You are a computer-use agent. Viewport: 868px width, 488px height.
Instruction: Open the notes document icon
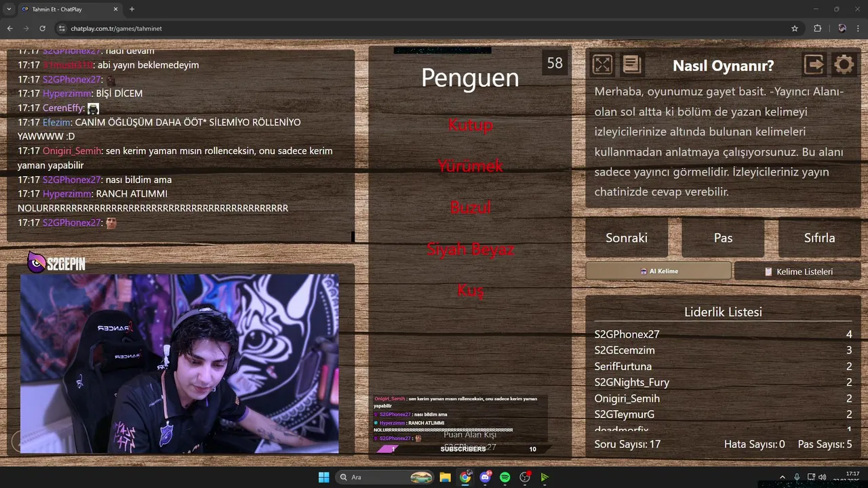click(631, 64)
